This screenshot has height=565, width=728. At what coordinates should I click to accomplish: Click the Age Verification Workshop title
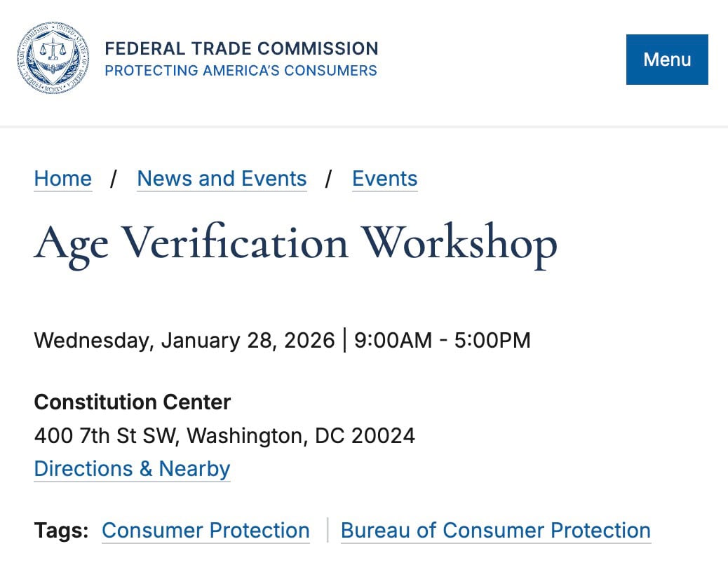pos(295,243)
